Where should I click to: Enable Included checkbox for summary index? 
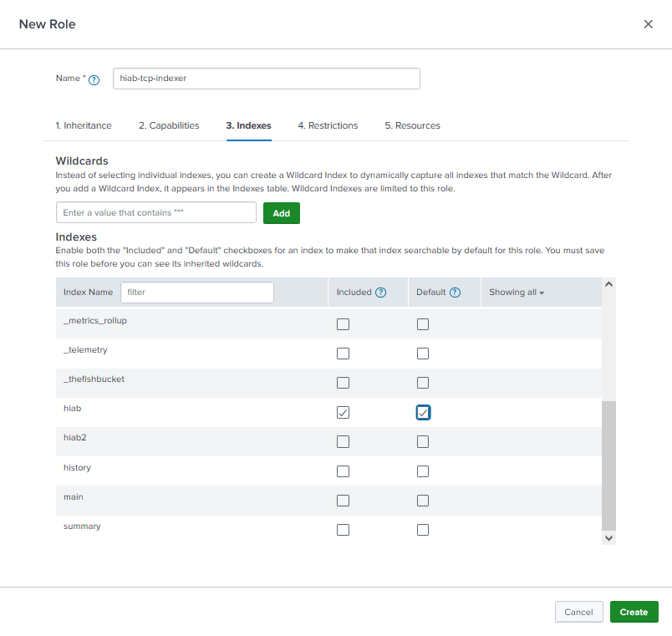(343, 529)
